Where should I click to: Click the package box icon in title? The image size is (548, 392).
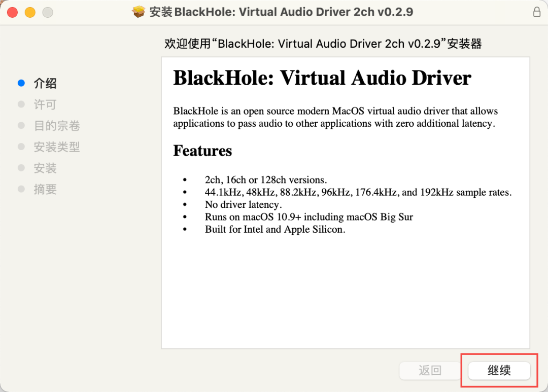[x=139, y=12]
